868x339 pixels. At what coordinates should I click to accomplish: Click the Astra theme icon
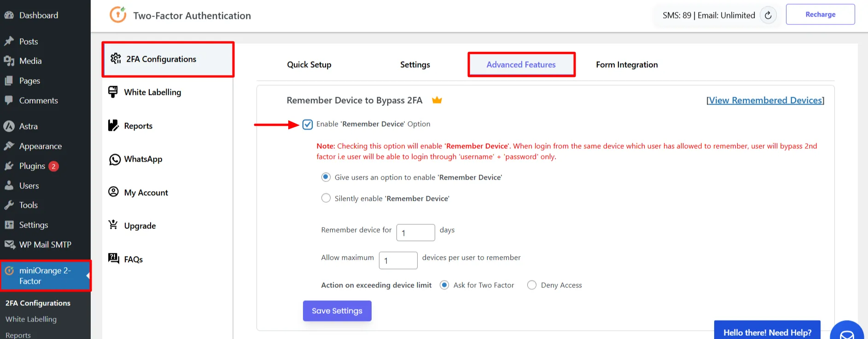[x=9, y=126]
